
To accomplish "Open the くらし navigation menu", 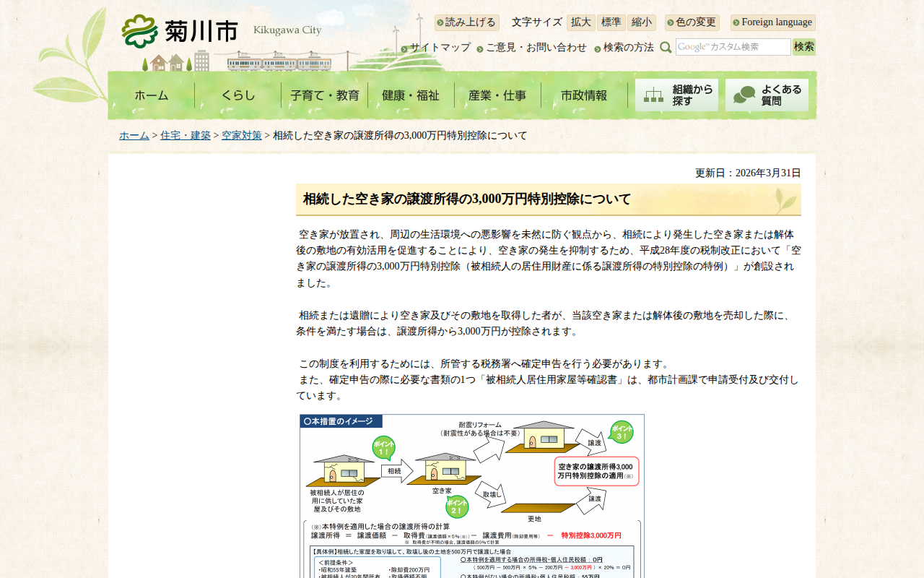I will [237, 95].
